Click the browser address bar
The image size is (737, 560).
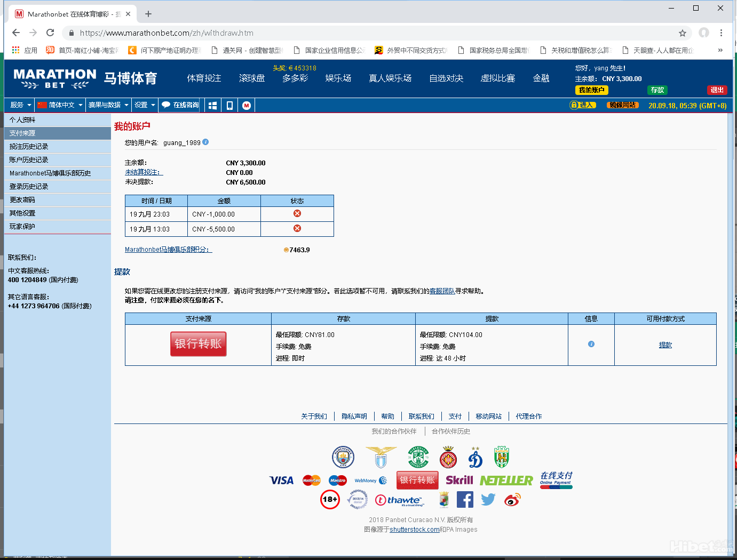374,33
